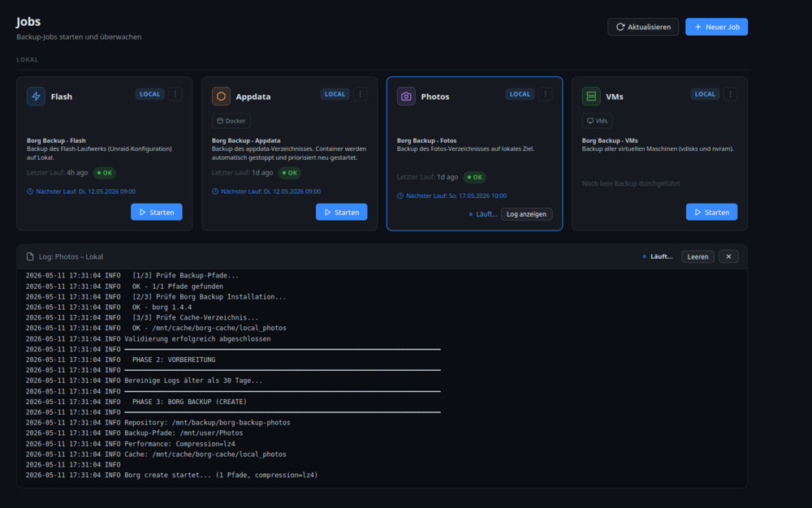Screen dimensions: 812x508
Task: Click log line 'OK - 1/1 Pfade gefunden'
Action: [x=178, y=286]
